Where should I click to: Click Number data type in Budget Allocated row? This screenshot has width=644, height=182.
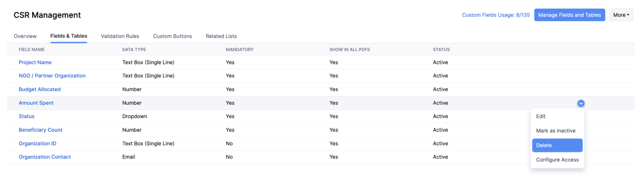(x=132, y=89)
